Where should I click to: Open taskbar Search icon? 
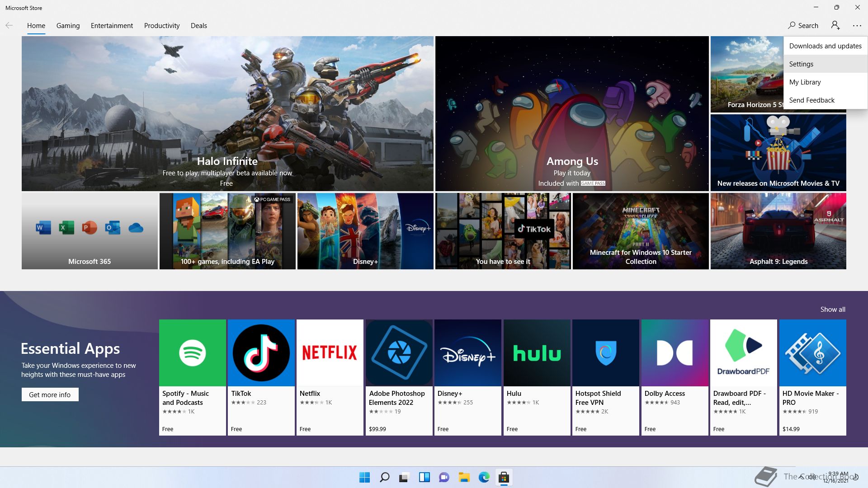[x=384, y=477]
